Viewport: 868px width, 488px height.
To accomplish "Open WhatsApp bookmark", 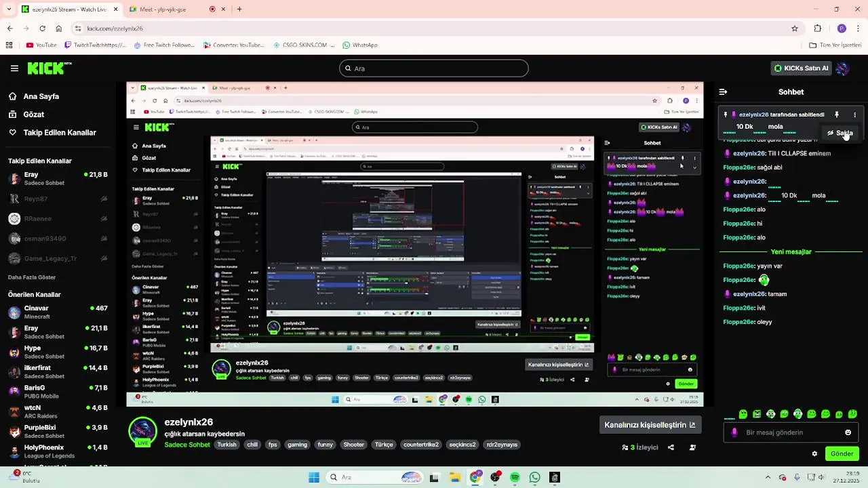I will point(360,45).
